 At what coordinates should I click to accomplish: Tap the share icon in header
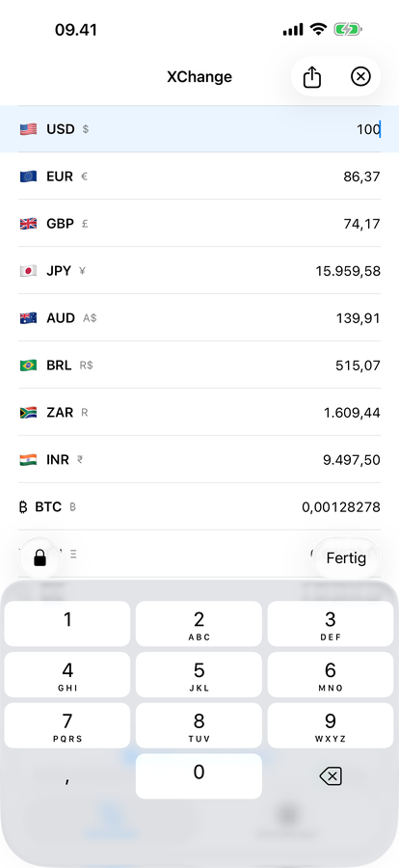click(312, 77)
